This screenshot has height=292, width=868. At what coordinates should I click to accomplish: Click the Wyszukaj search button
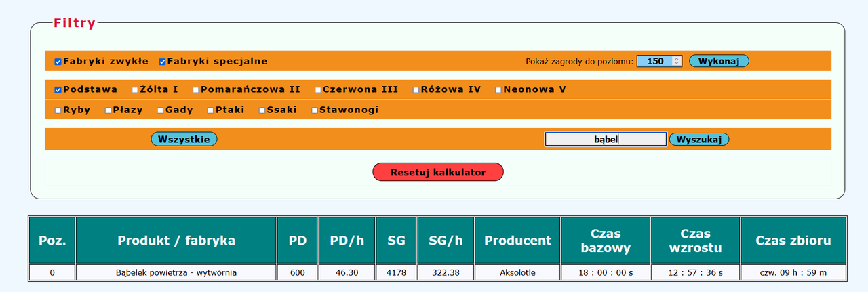pyautogui.click(x=699, y=139)
